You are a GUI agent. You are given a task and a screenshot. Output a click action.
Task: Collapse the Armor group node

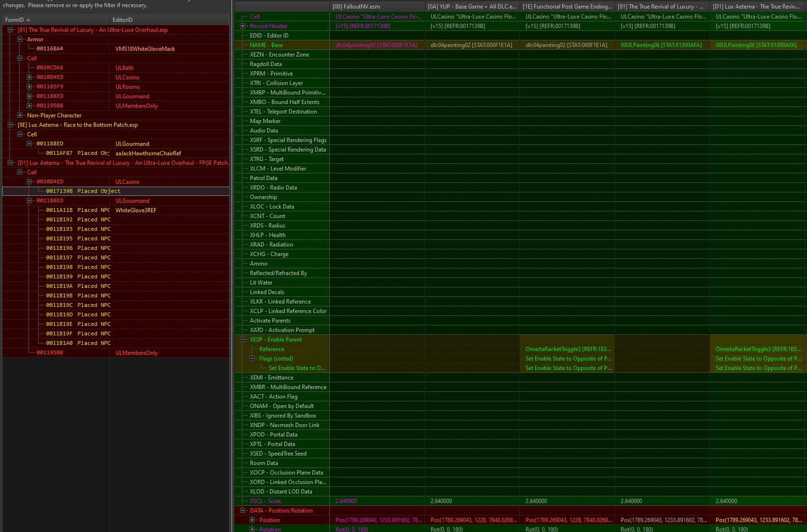(19, 39)
